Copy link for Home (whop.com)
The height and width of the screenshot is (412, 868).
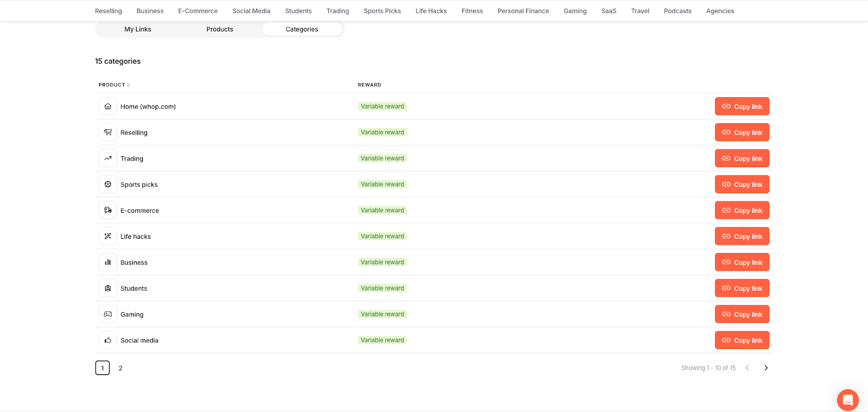pos(742,106)
